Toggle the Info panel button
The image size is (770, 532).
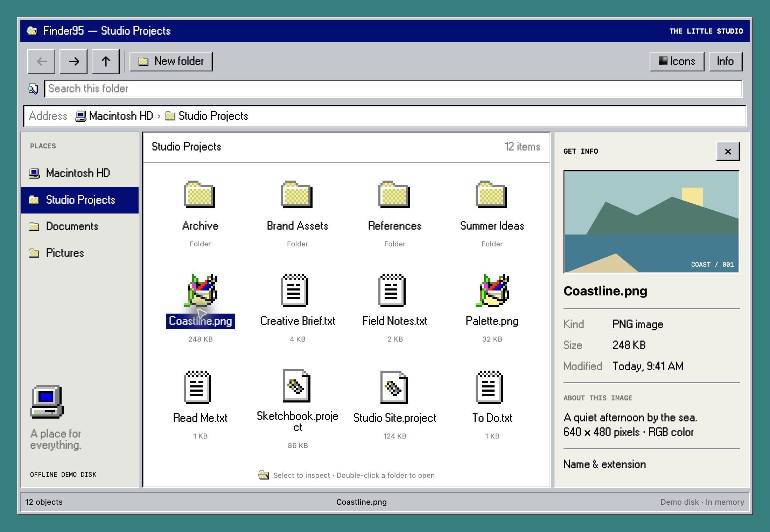(x=726, y=62)
